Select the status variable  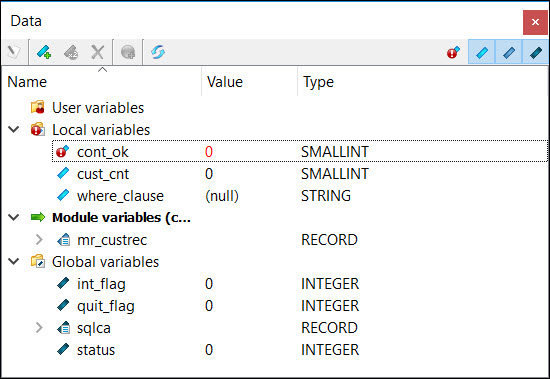[96, 350]
